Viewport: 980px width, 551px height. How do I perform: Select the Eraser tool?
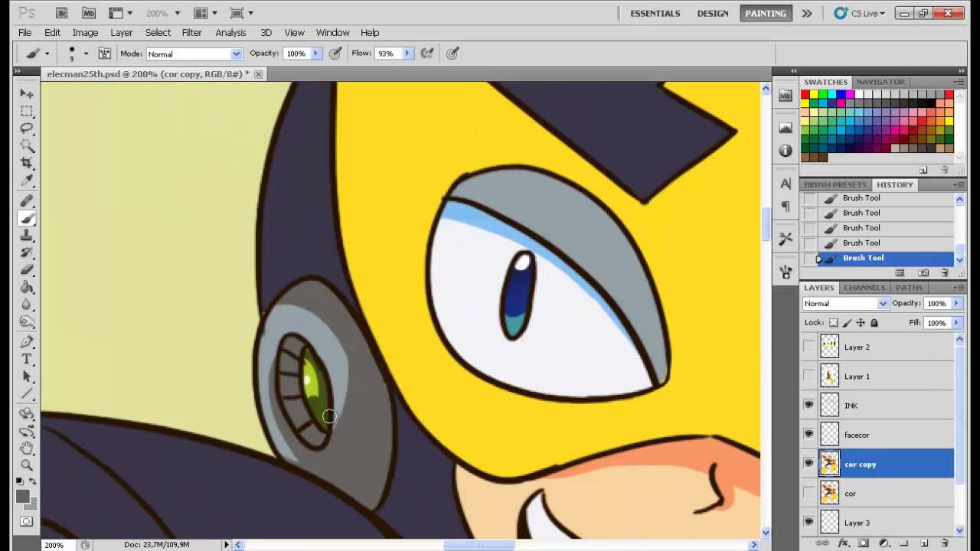(27, 269)
